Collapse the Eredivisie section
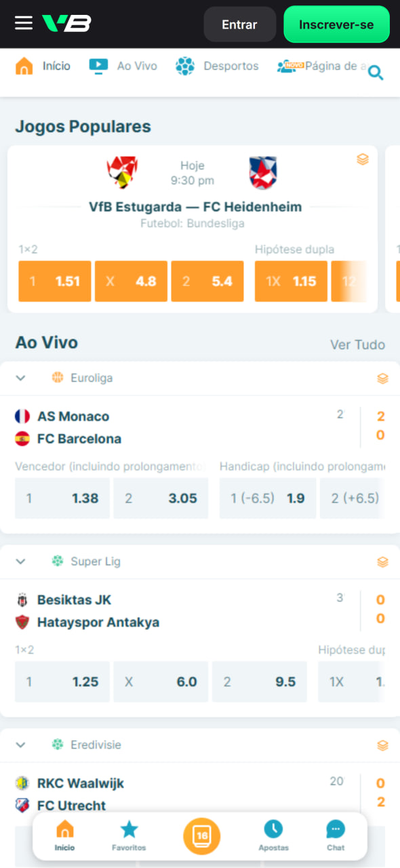The width and height of the screenshot is (400, 868). pyautogui.click(x=20, y=745)
